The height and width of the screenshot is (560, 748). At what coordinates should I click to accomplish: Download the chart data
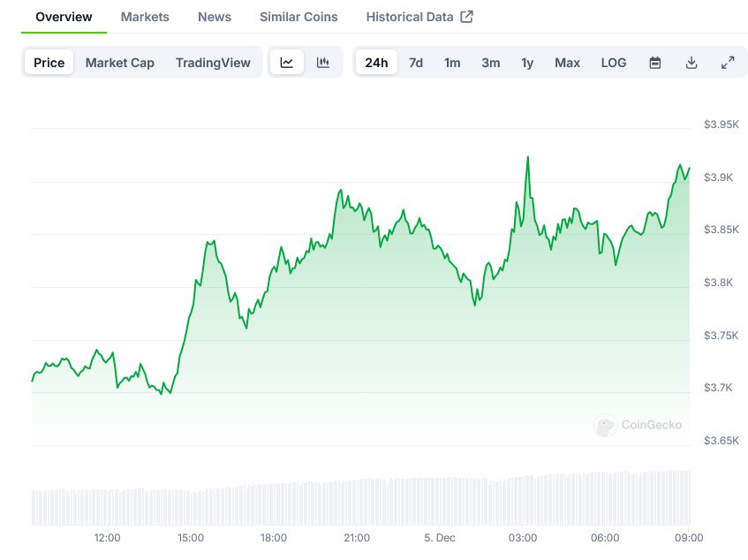click(691, 63)
